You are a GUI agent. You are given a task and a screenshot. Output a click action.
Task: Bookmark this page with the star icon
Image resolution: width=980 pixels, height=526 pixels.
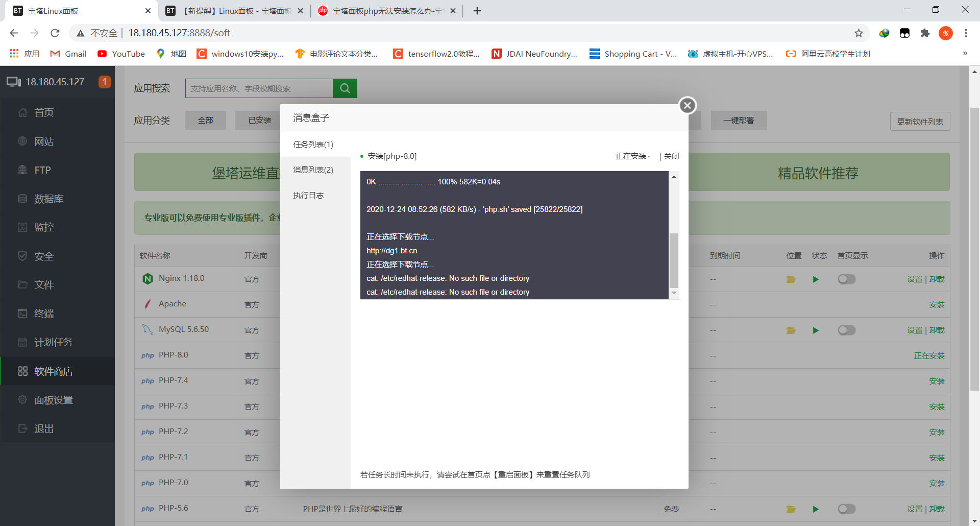pyautogui.click(x=859, y=33)
